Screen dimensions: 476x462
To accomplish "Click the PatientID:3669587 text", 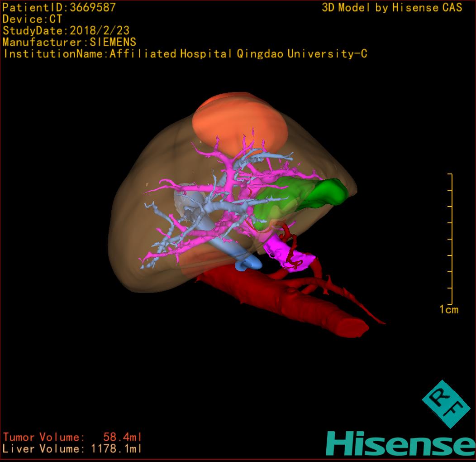I will click(x=59, y=8).
